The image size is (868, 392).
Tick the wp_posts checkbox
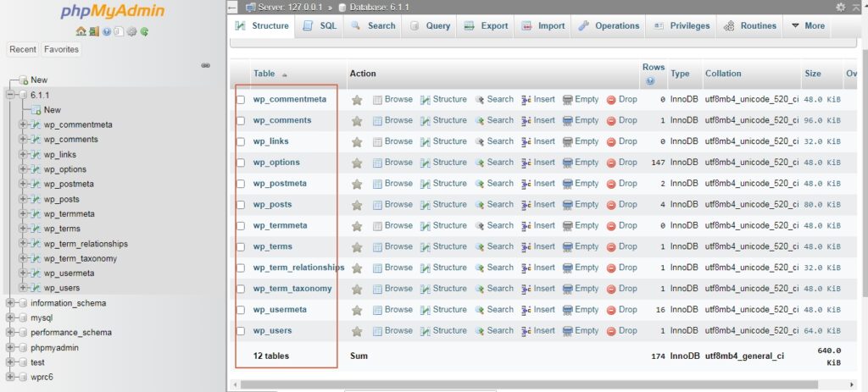tap(241, 205)
